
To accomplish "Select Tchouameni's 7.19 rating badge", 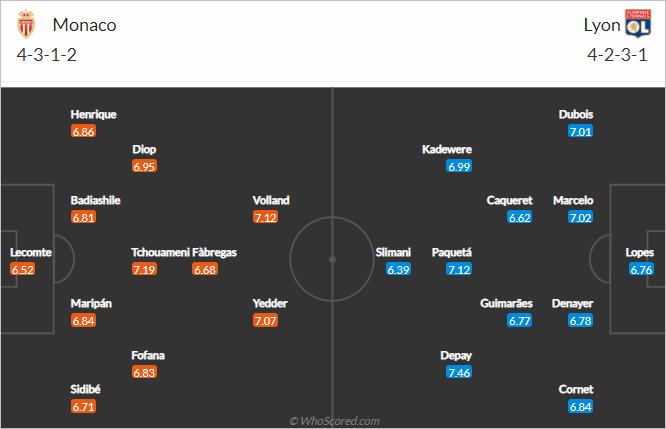I will point(144,269).
